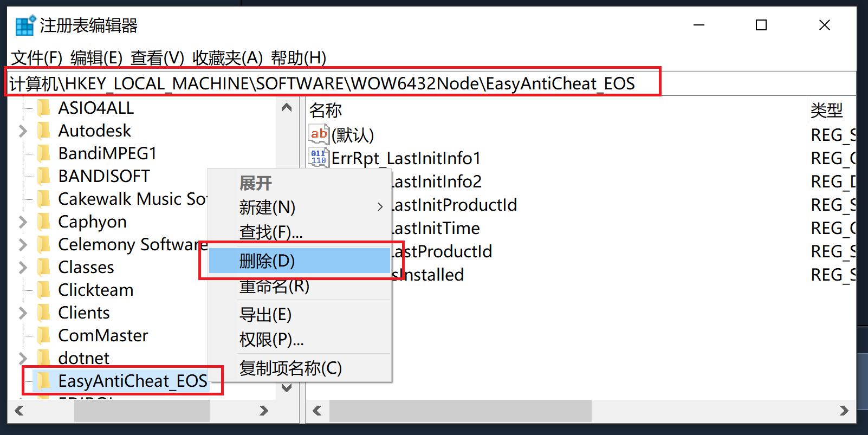Click the tree pane horizontal scrollbar thumb

(142, 411)
